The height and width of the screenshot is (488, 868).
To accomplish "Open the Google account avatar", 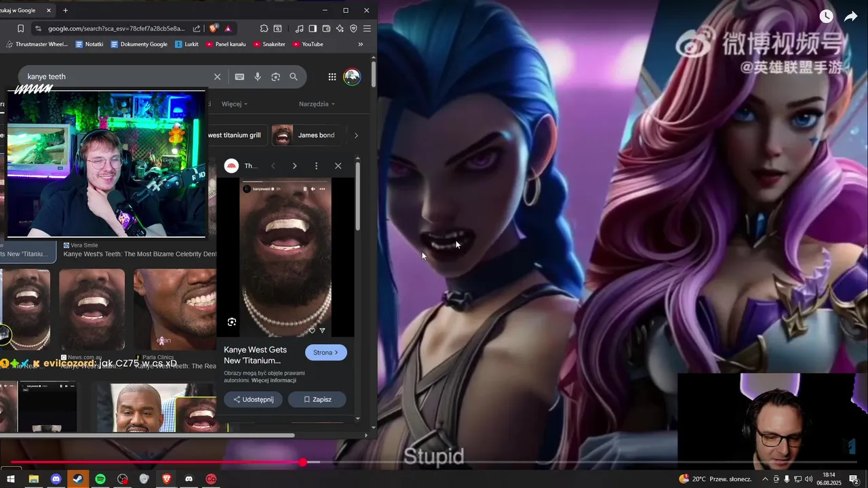I will coord(352,77).
